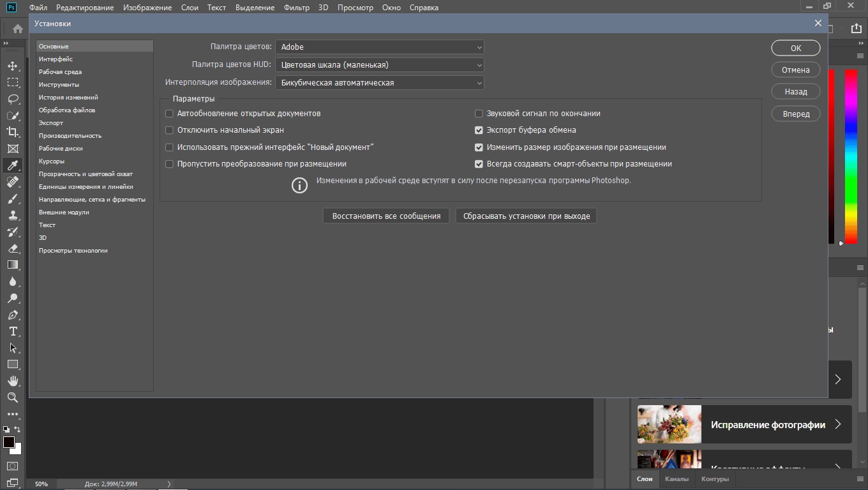This screenshot has width=868, height=490.
Task: Click the rainbow hue slider strip
Action: (x=851, y=156)
